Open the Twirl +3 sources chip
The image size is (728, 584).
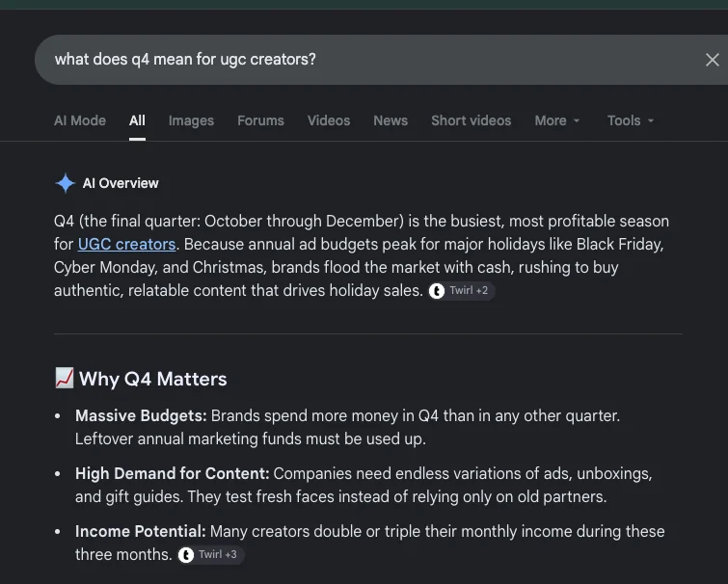click(x=211, y=555)
